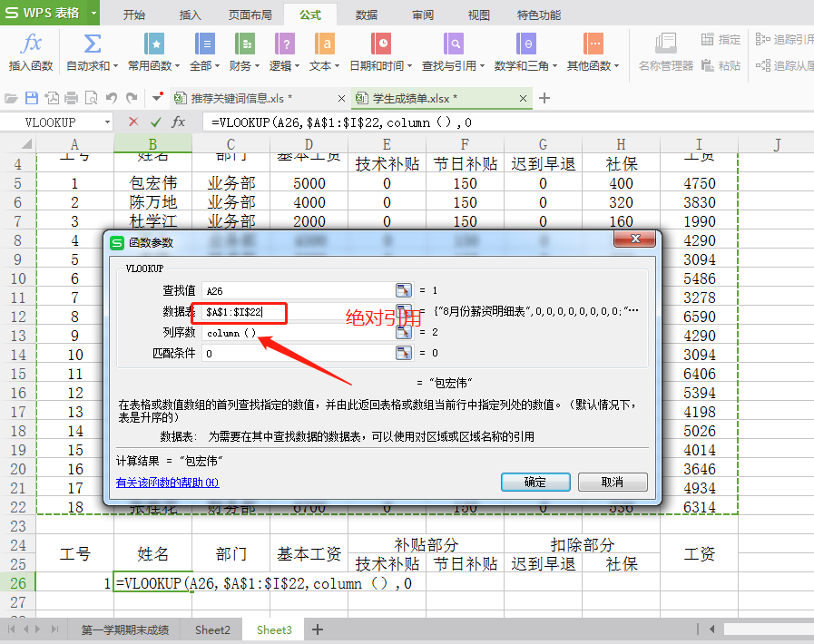
Task: Expand the WPS 表格 application menu arrow
Action: click(x=94, y=13)
